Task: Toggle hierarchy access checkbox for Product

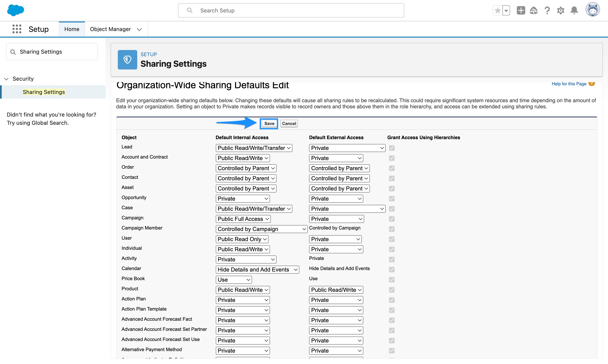Action: click(x=391, y=290)
